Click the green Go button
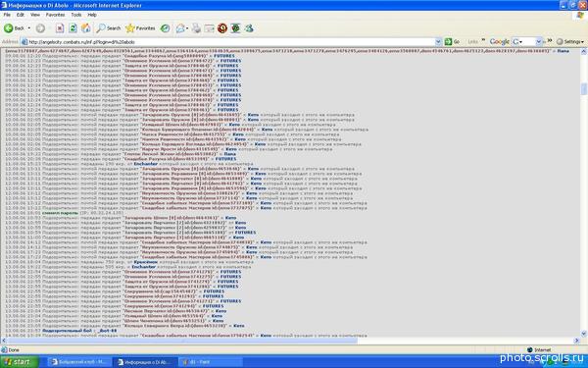Image resolution: width=588 pixels, height=368 pixels. (x=452, y=41)
